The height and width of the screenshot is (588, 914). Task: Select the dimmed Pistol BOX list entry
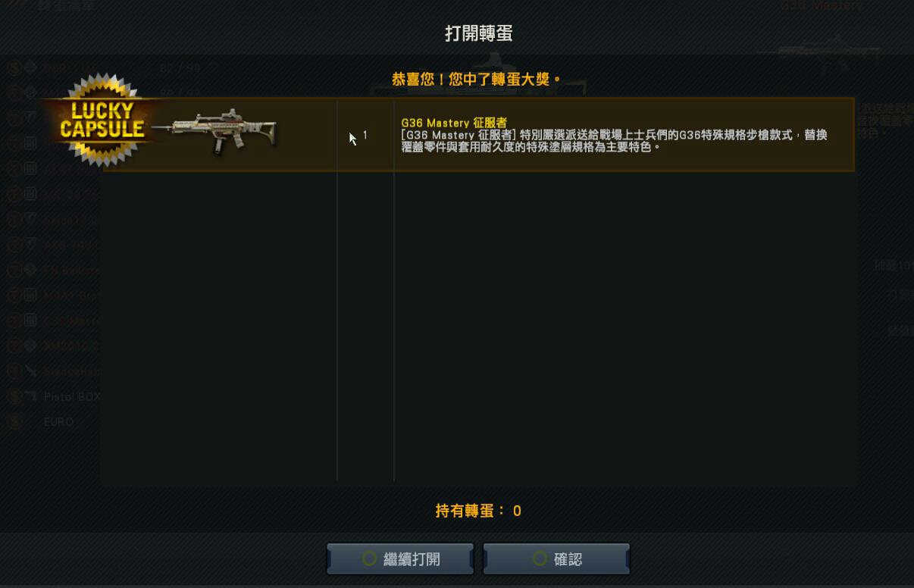tap(72, 397)
